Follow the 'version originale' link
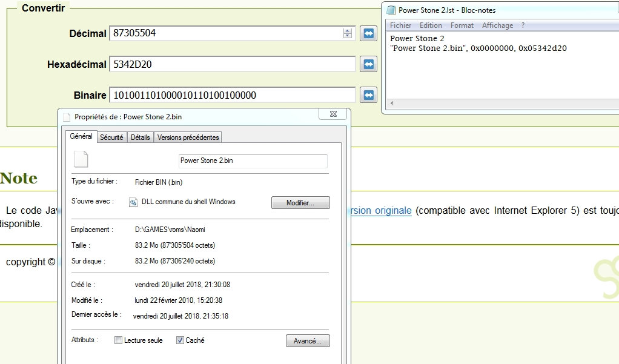The image size is (619, 364). pos(382,210)
